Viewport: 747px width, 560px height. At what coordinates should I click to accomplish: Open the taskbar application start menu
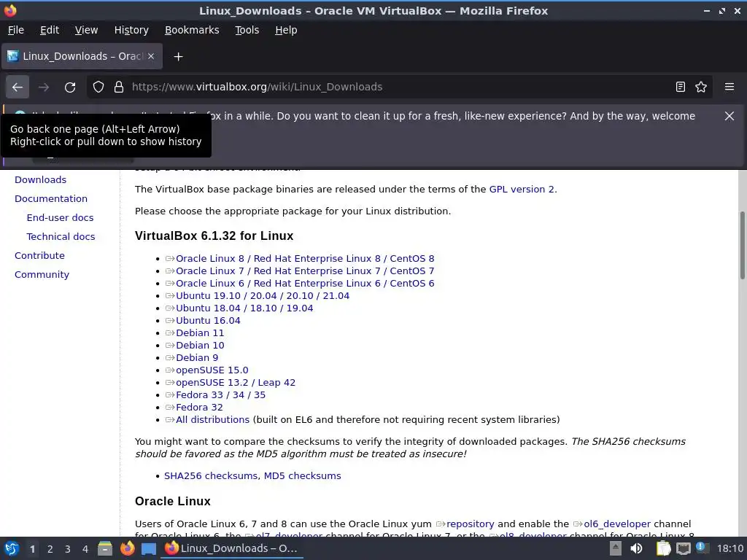12,548
